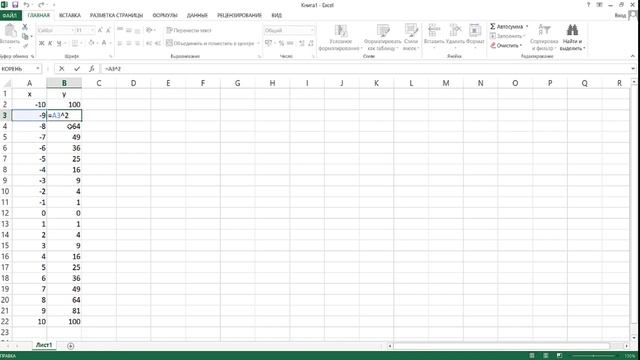Viewport: 640px width, 360px height.
Task: Open Conditional Formatting (Условное форматирование)
Action: [341, 38]
